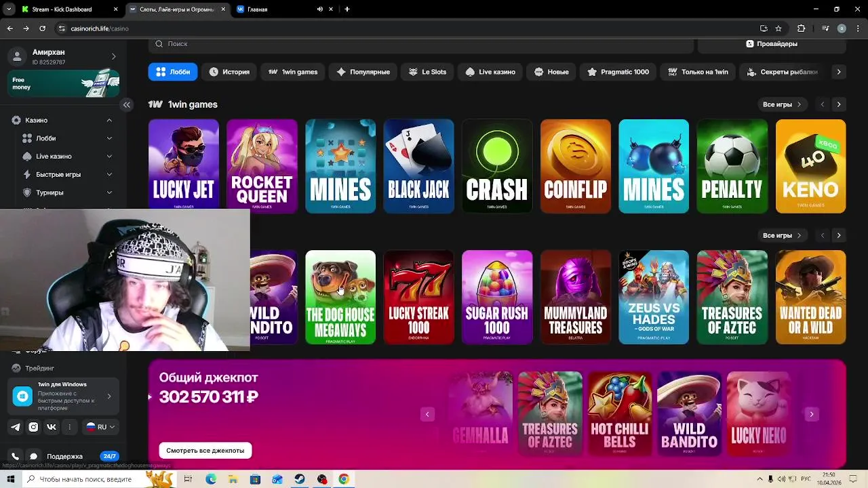Click the Free money banner
The height and width of the screenshot is (488, 868).
[x=64, y=83]
